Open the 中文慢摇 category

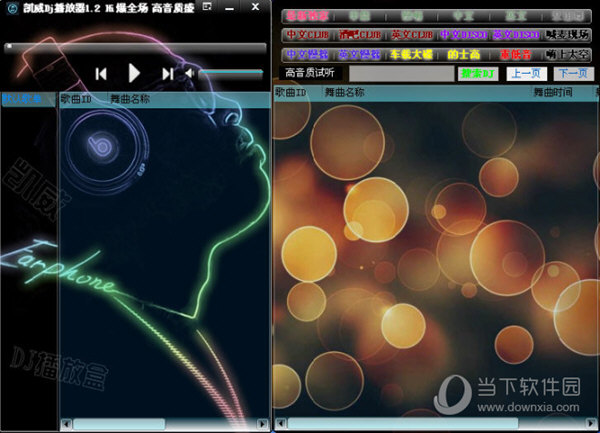(x=308, y=55)
